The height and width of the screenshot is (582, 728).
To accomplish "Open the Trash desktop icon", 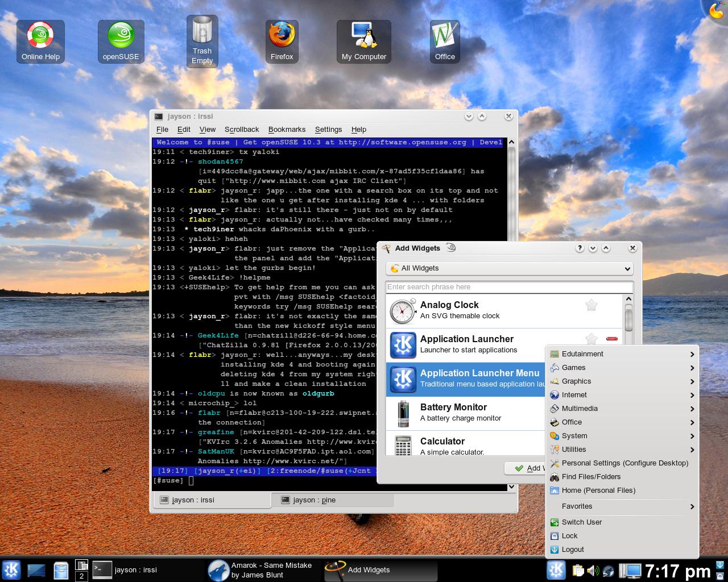I will 202,41.
